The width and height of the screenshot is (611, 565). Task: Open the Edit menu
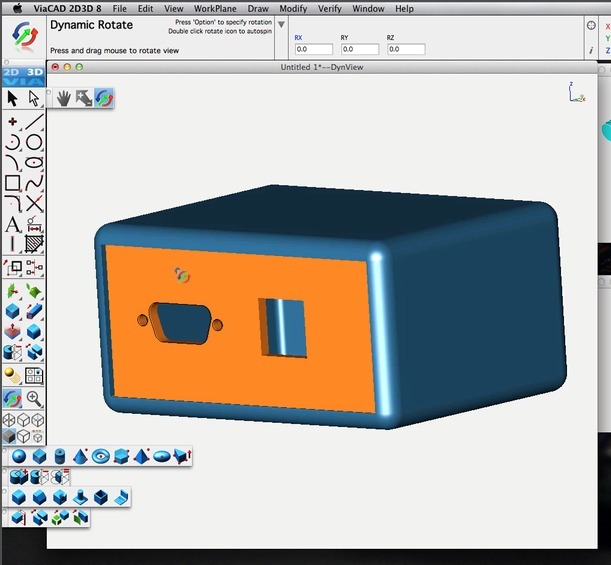click(x=145, y=8)
